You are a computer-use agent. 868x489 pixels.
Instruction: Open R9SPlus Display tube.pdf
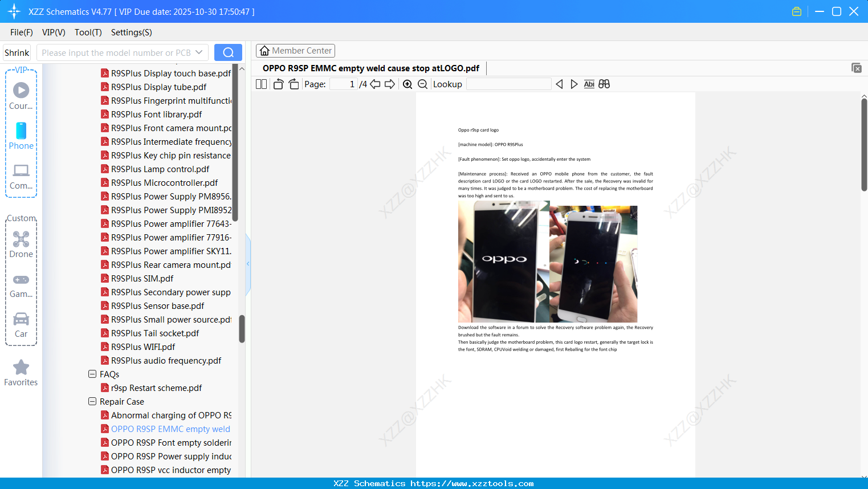coord(158,87)
